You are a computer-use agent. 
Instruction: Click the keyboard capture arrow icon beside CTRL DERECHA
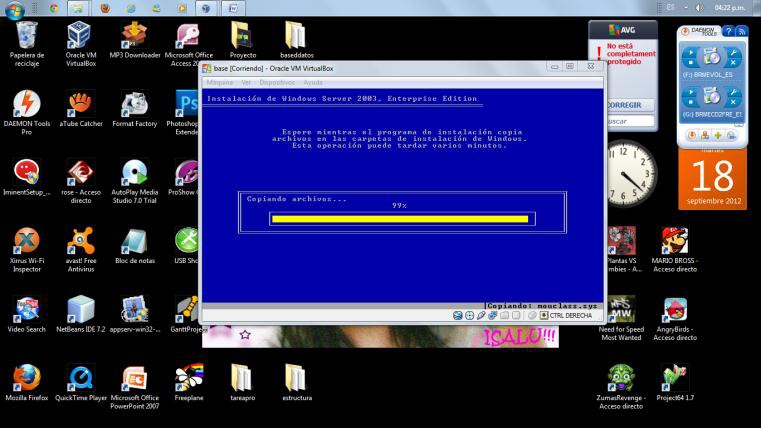pyautogui.click(x=544, y=315)
